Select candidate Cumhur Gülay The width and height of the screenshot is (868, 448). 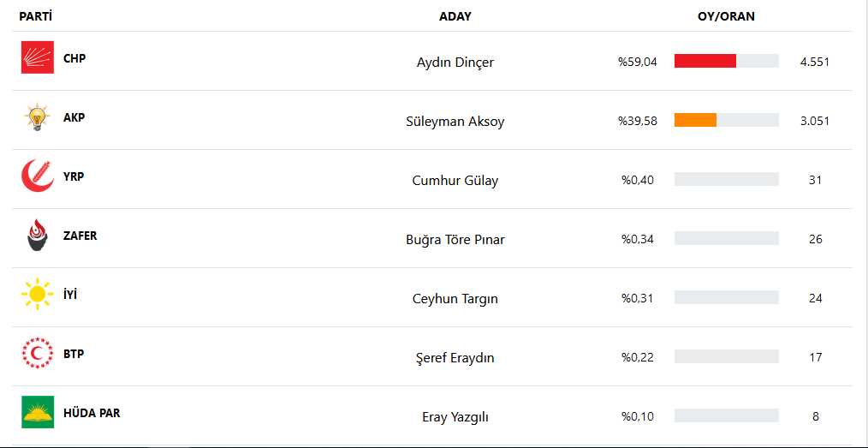point(455,181)
